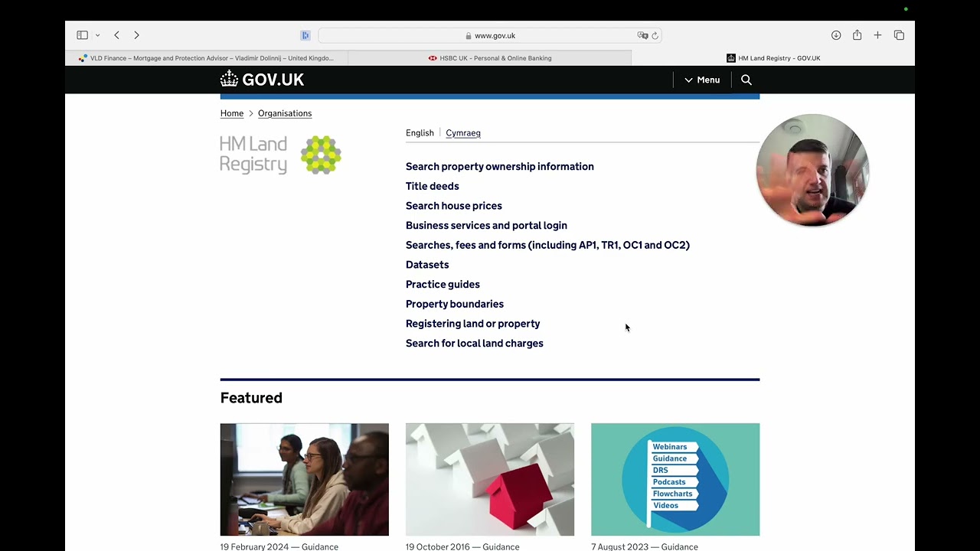This screenshot has height=551, width=980.
Task: Open Search for local land charges
Action: (x=475, y=343)
